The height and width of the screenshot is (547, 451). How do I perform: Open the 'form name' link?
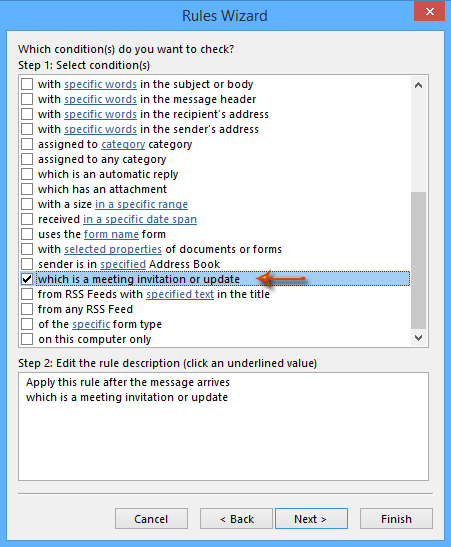(x=111, y=234)
